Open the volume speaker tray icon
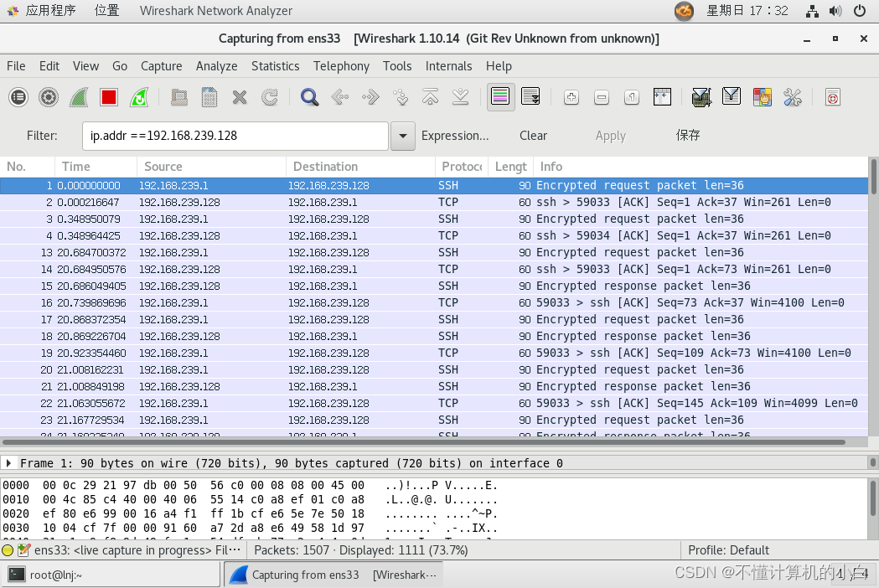The width and height of the screenshot is (879, 588). point(835,11)
